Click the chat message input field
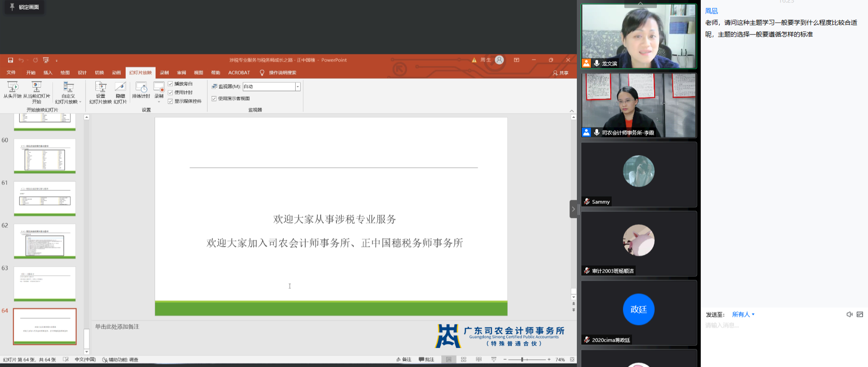Viewport: 868px width, 367px height. tap(784, 325)
